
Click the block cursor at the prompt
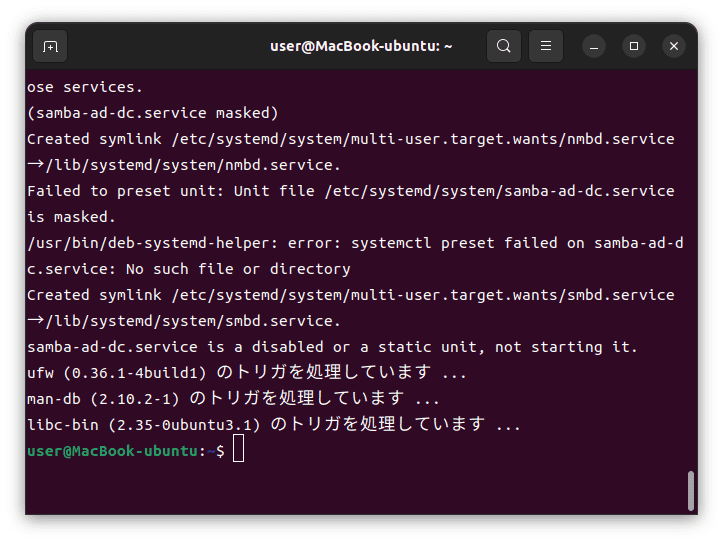point(238,448)
